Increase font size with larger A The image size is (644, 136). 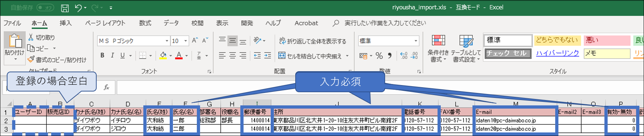(195, 41)
